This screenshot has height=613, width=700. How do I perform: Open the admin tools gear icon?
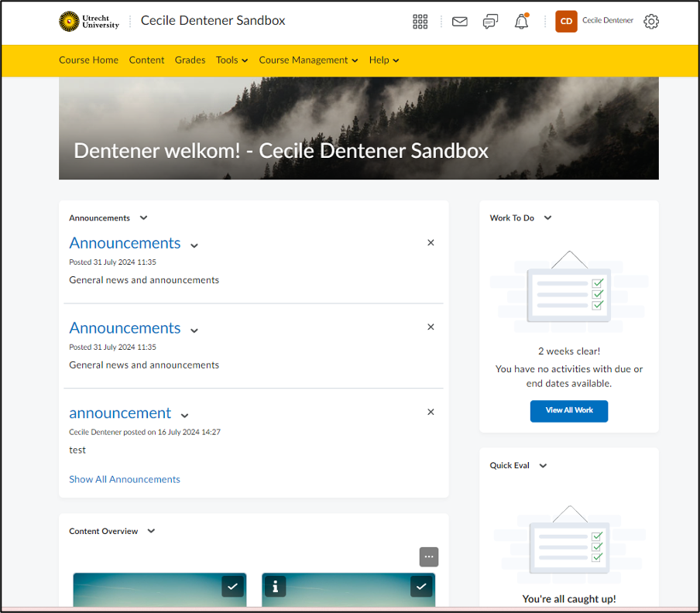(651, 21)
